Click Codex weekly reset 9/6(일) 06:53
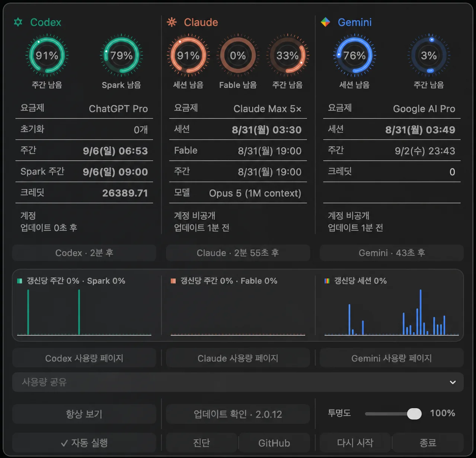Viewport: 476px width, 458px height. click(115, 151)
